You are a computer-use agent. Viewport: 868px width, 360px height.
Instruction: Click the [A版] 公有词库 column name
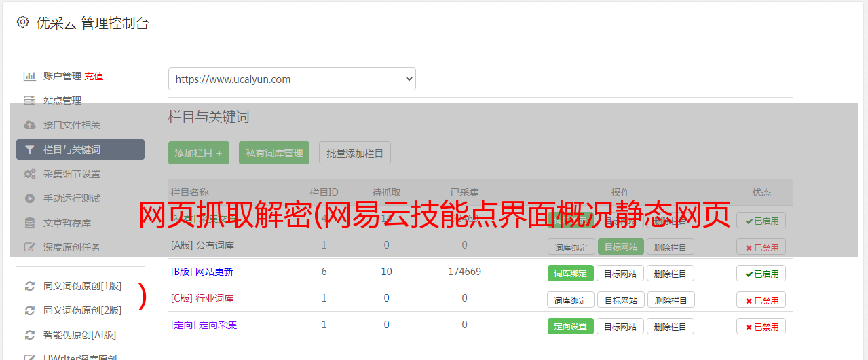(202, 245)
